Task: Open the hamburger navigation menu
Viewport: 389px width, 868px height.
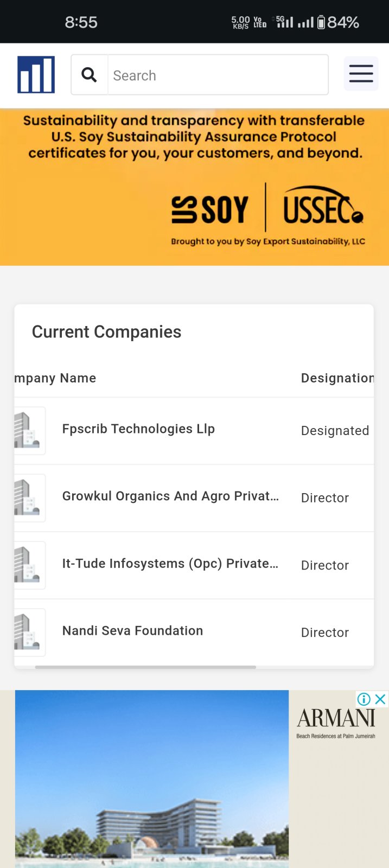Action: 361,74
